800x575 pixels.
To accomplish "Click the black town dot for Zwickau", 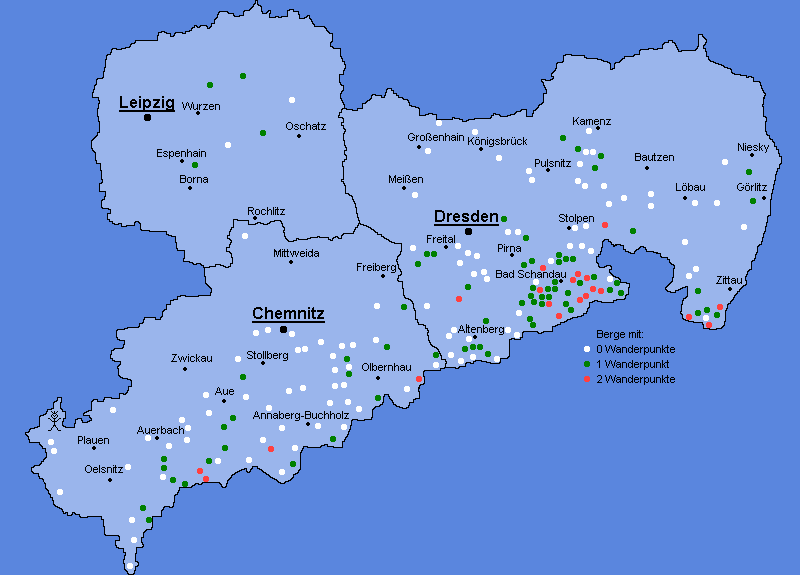I will click(185, 370).
